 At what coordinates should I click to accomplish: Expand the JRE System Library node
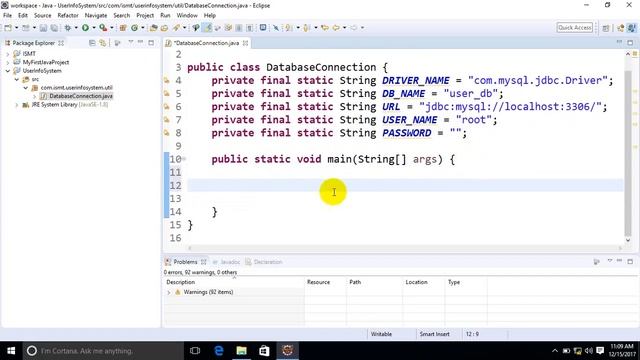click(17, 105)
